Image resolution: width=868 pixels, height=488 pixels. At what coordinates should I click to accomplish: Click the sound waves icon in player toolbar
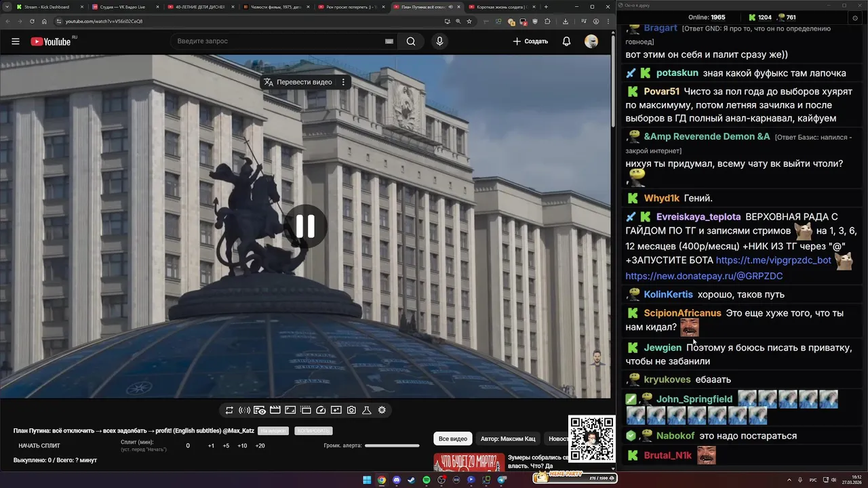(245, 410)
